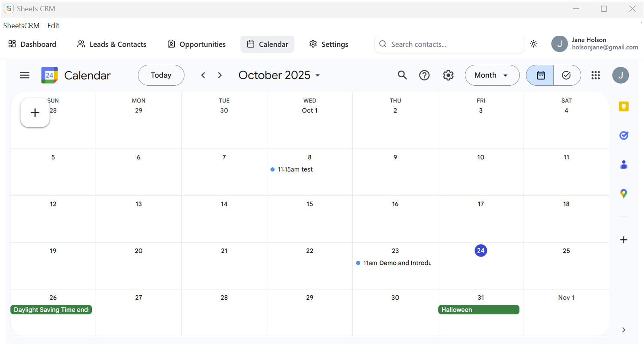This screenshot has height=362, width=644.
Task: Click the Google apps grid icon
Action: (x=596, y=75)
